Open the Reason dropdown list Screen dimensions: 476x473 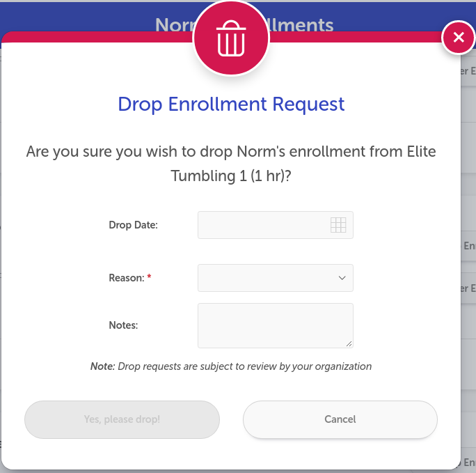(276, 278)
